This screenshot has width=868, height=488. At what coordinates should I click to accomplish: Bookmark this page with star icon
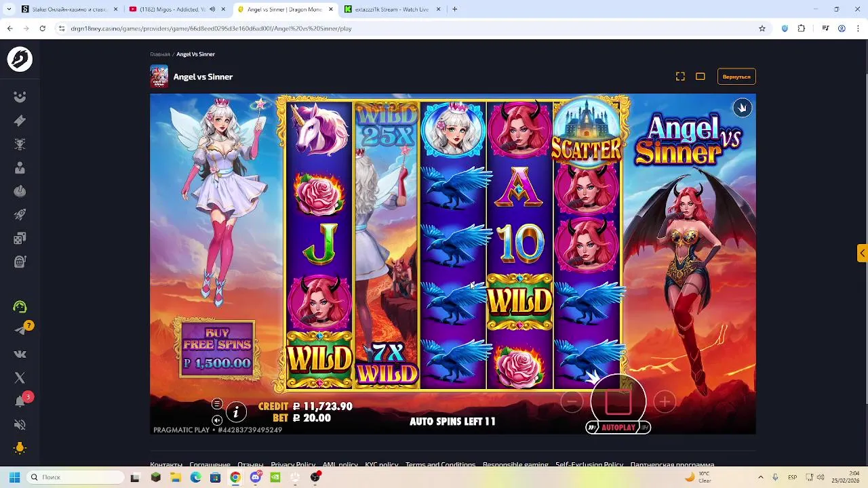762,28
